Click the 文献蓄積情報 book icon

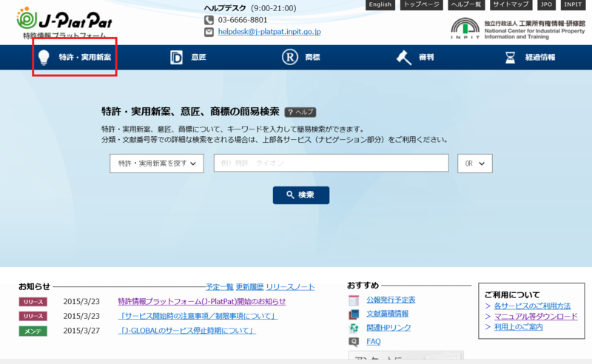(x=354, y=314)
